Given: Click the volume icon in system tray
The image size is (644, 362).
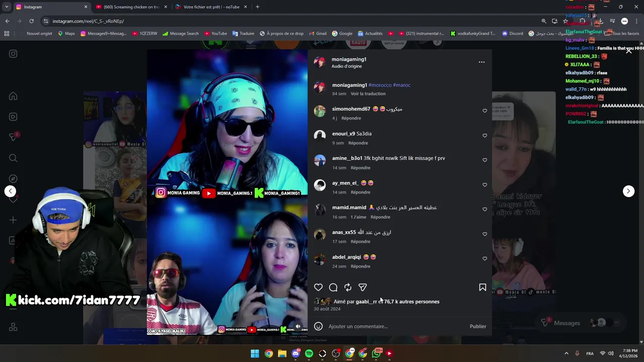Looking at the screenshot, I should pyautogui.click(x=610, y=353).
